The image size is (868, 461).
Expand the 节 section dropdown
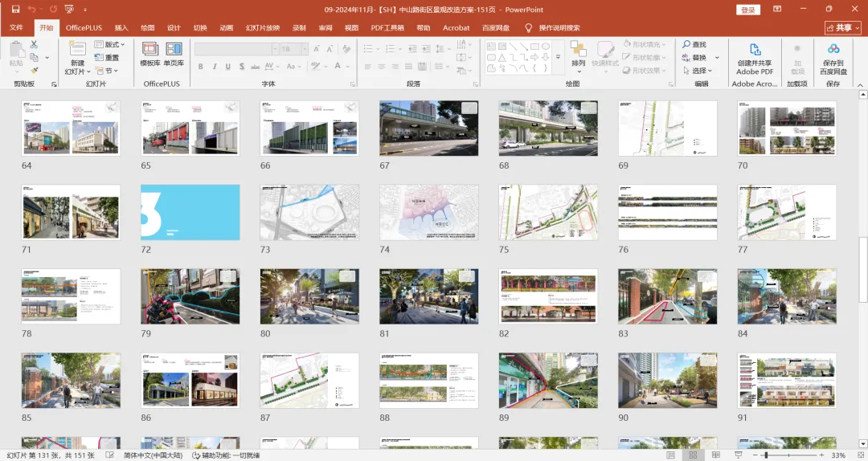pos(107,71)
